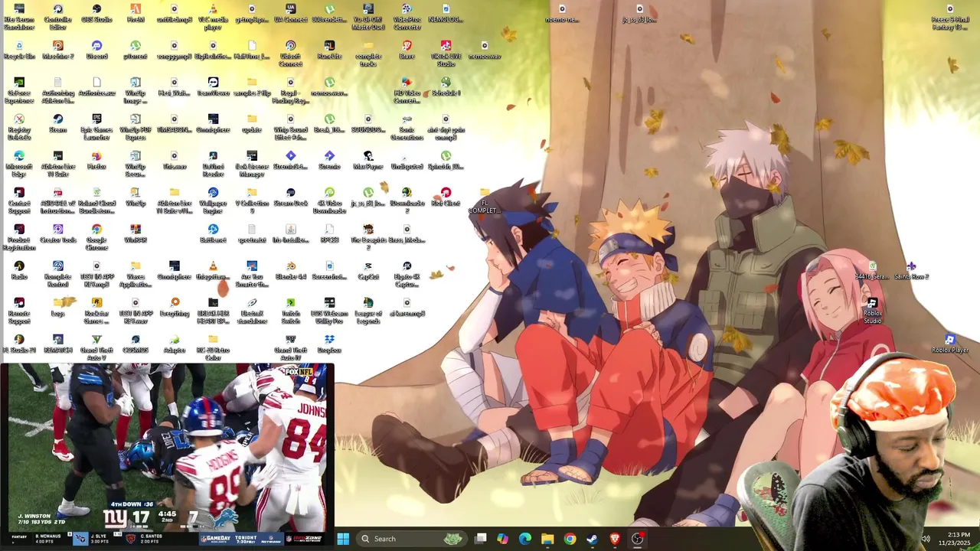This screenshot has width=980, height=551.
Task: Open the Elgato 4K Capture desktop icon
Action: click(x=407, y=274)
